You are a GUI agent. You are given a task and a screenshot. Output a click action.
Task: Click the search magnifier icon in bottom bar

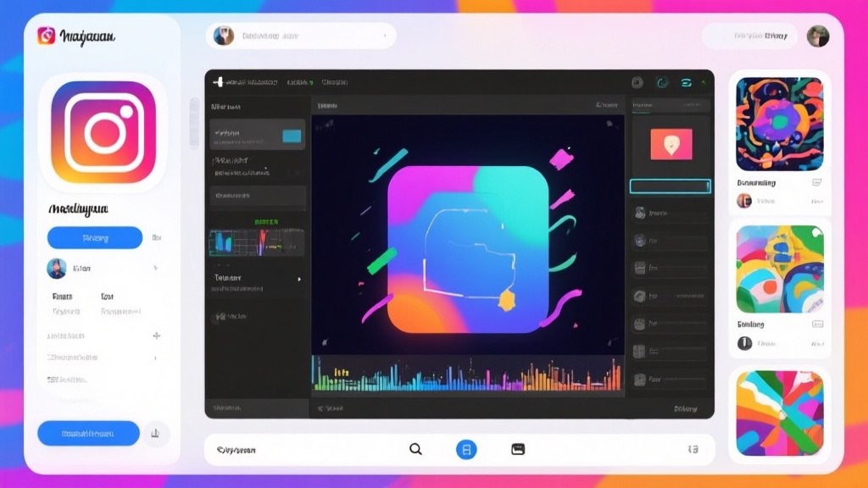[x=415, y=449]
